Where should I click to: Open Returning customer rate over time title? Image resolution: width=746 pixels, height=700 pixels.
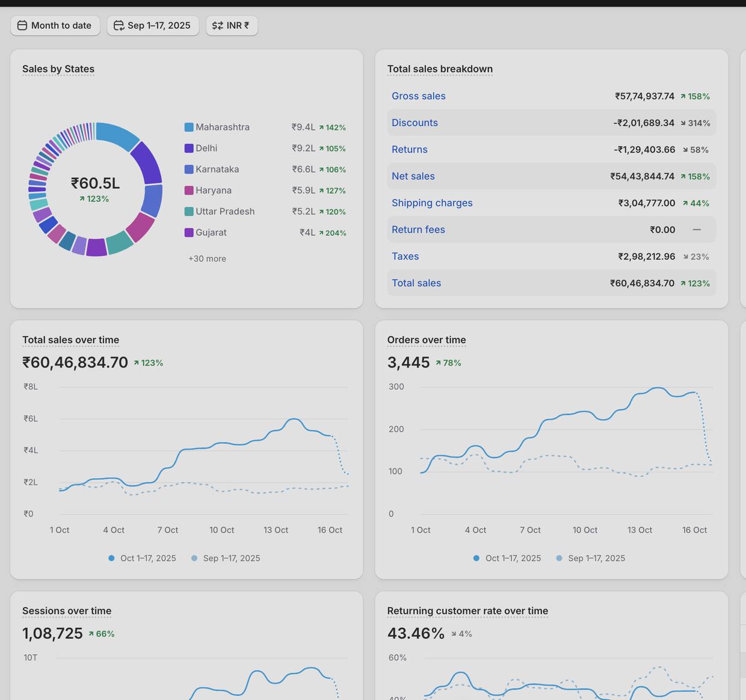coord(467,611)
